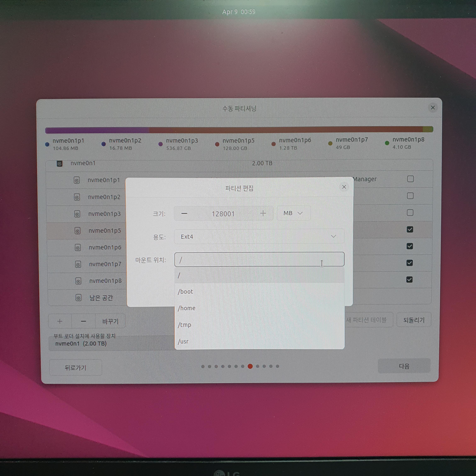
Task: Click the 뒤로가기 back button
Action: tap(75, 368)
